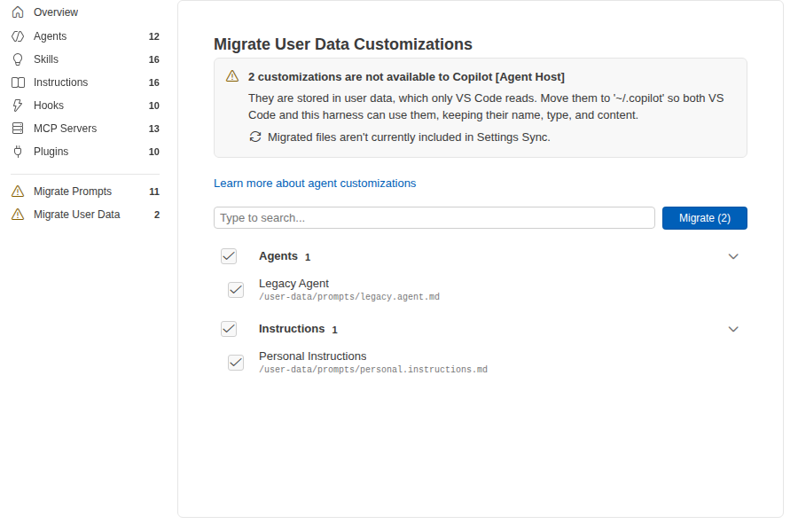Click the Skills lightbulb icon
This screenshot has height=532, width=798.
18,59
